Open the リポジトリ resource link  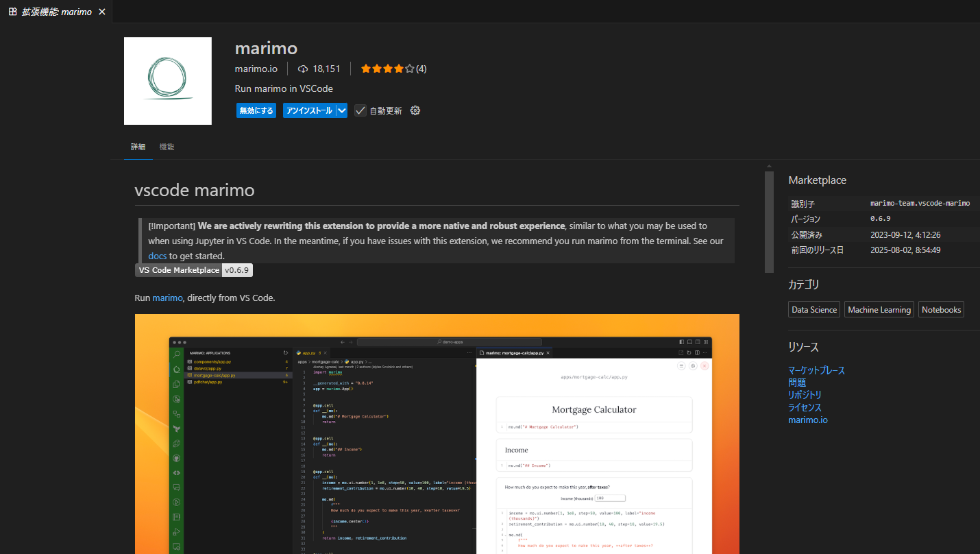tap(805, 395)
